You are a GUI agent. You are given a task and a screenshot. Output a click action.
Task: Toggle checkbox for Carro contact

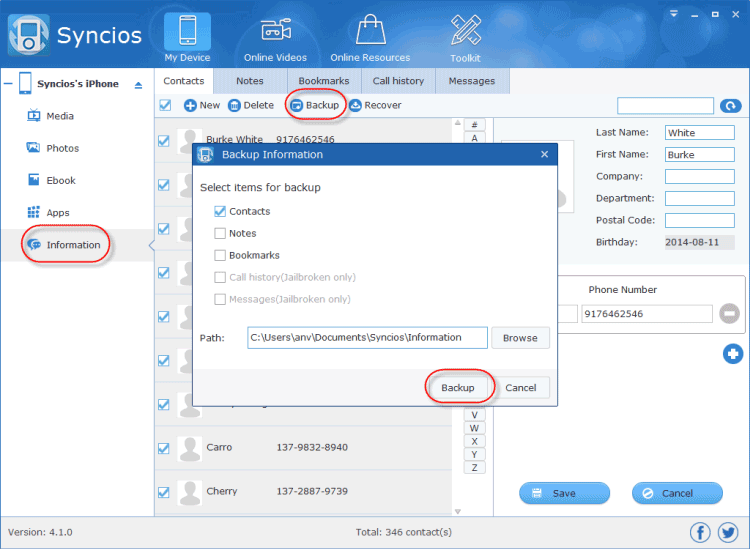pos(164,448)
